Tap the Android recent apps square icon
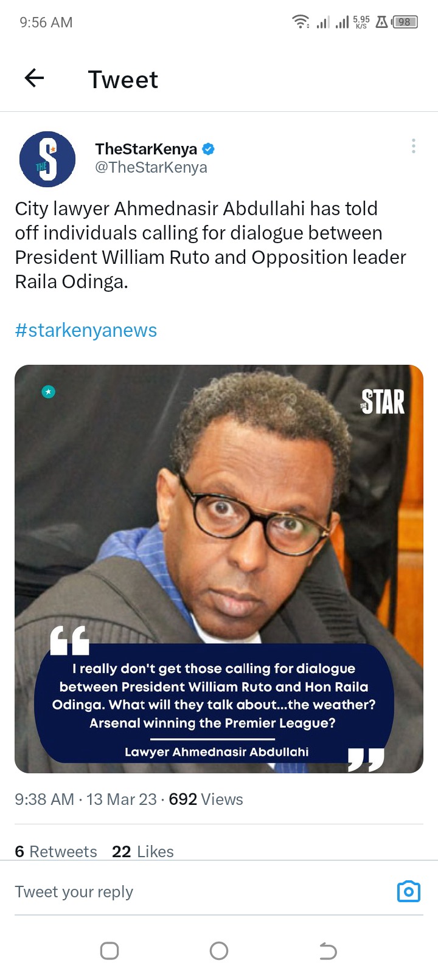The height and width of the screenshot is (980, 438). pyautogui.click(x=109, y=951)
